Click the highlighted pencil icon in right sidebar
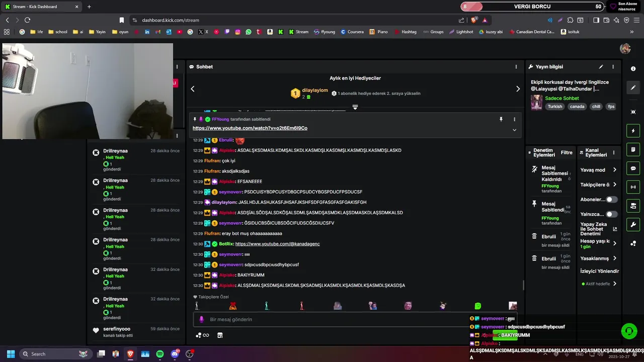Image resolution: width=644 pixels, height=362 pixels. coord(633,87)
